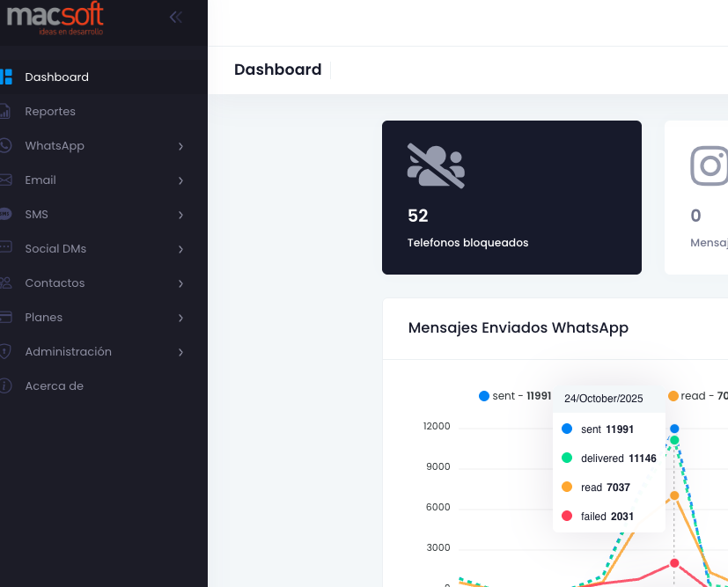Open Email menu item
Screen dimensions: 728x587
coord(104,180)
